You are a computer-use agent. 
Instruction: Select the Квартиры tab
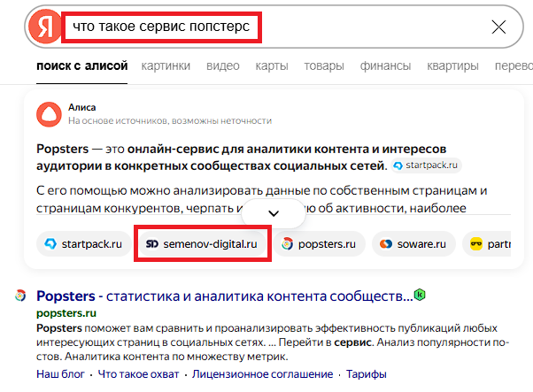(x=452, y=65)
